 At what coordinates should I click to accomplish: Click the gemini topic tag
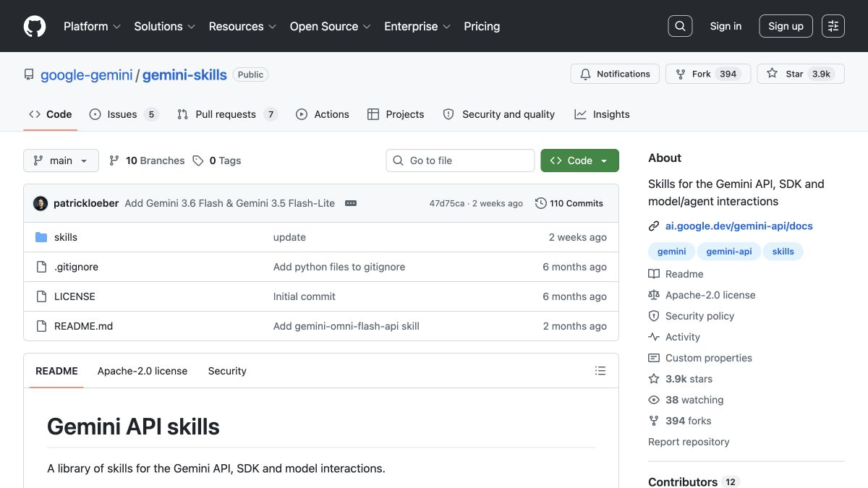671,252
